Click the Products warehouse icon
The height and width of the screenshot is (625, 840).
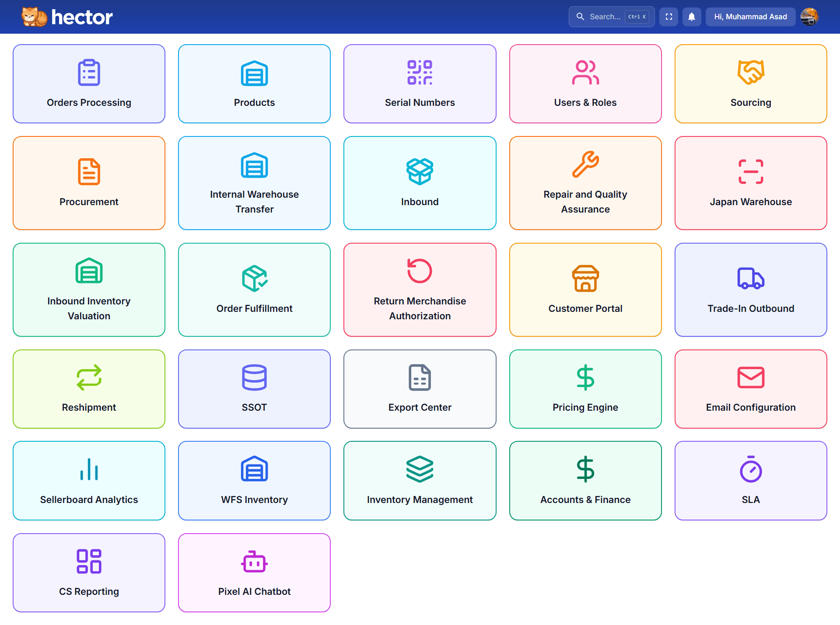[254, 73]
